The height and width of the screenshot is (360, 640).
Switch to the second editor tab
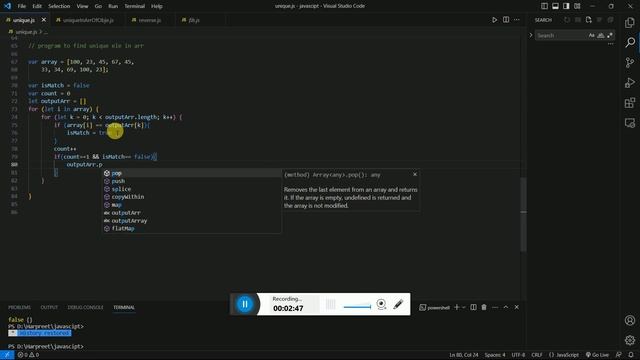coord(88,20)
